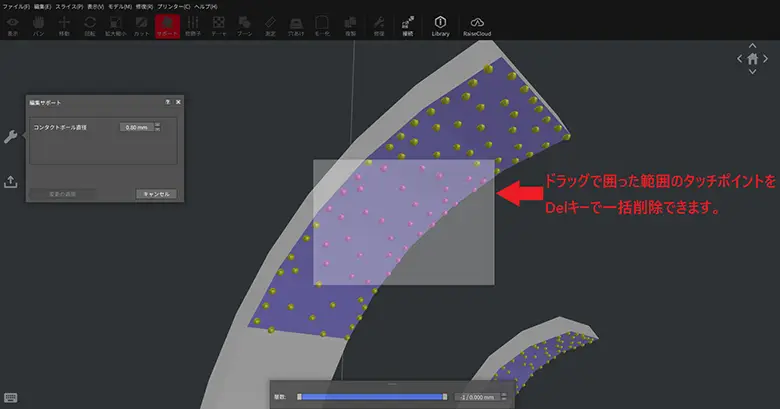
Task: Click the home view icon in navigation widget
Action: pyautogui.click(x=752, y=58)
